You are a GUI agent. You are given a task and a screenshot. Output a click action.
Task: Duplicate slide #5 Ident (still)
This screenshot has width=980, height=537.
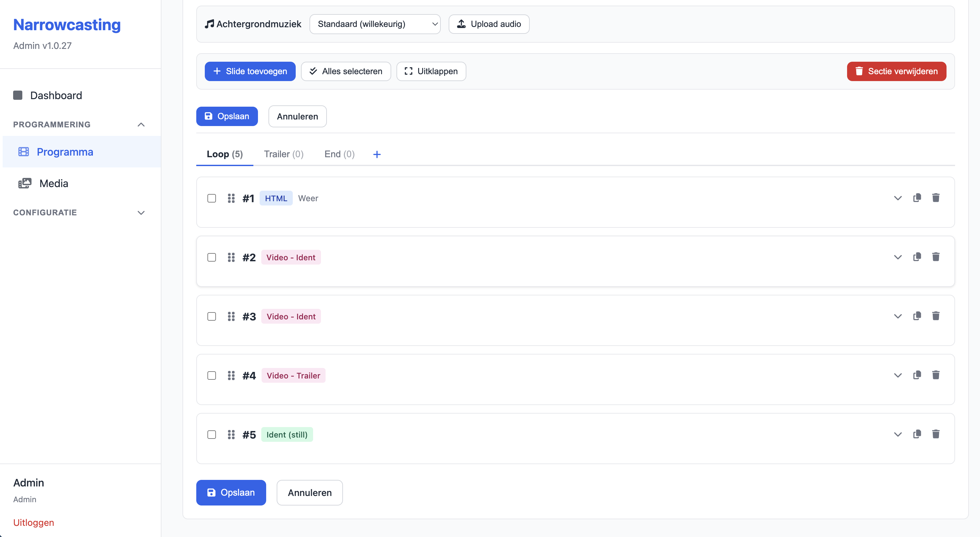click(917, 434)
